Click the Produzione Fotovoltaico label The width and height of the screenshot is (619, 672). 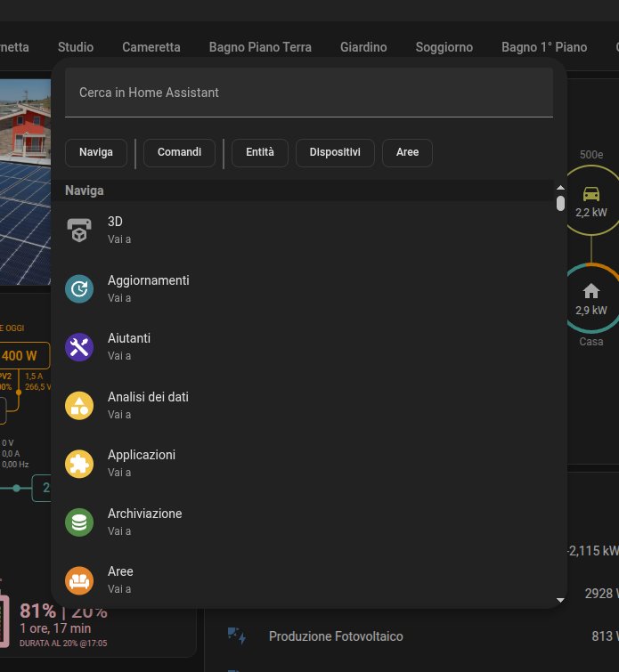(x=336, y=636)
